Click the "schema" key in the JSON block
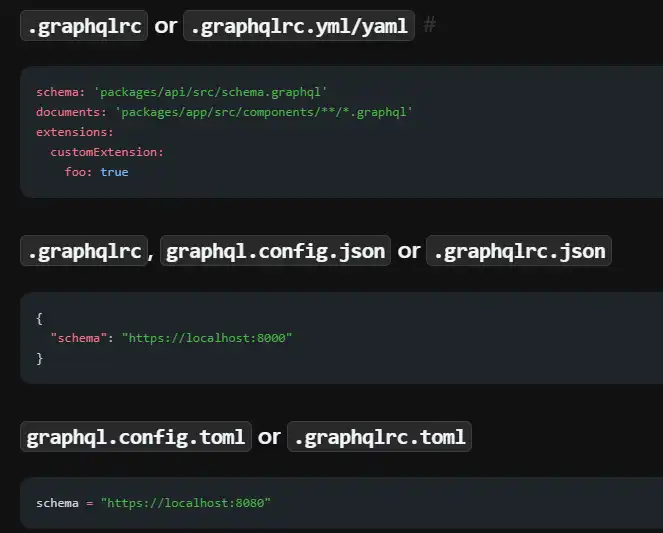Image resolution: width=663 pixels, height=533 pixels. [x=79, y=338]
